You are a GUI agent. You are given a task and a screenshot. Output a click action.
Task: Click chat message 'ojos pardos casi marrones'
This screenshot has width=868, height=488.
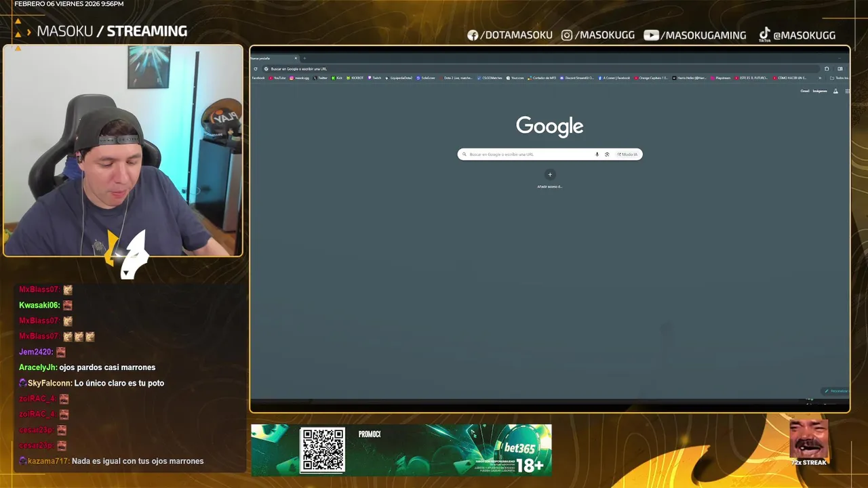(x=107, y=367)
